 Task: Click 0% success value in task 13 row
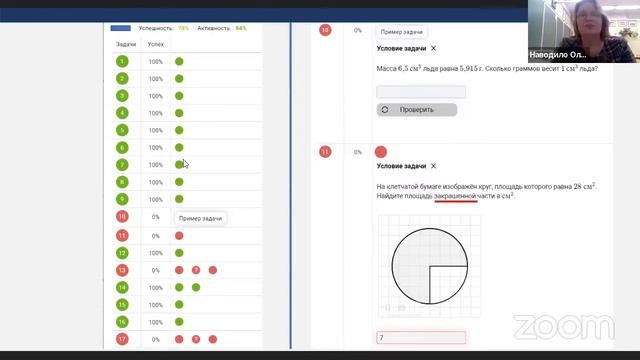(156, 270)
